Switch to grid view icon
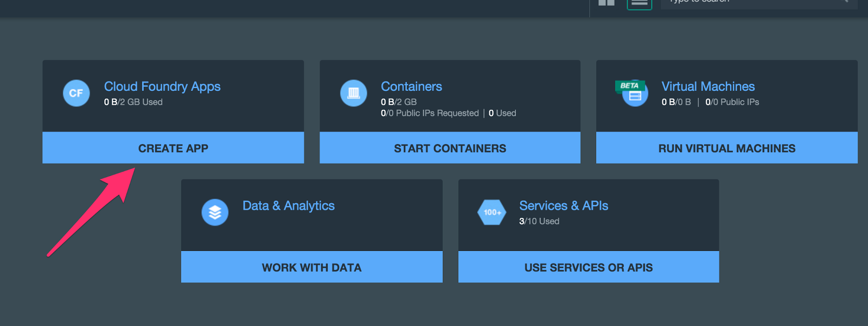 click(x=607, y=2)
